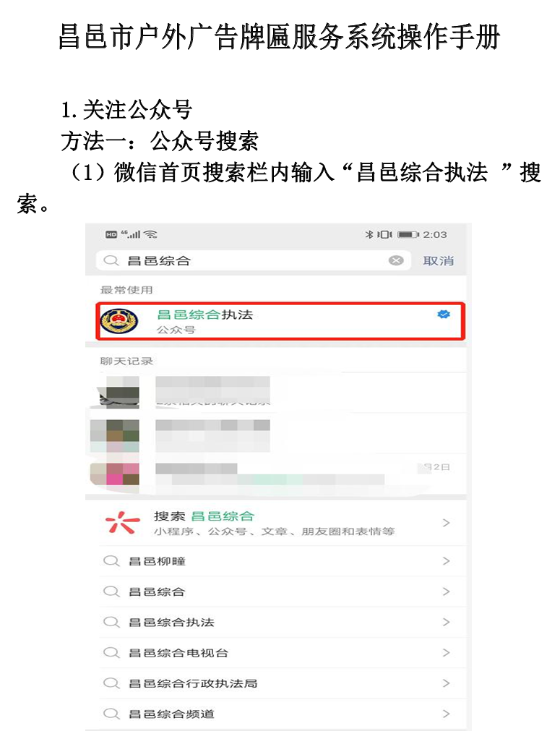Tap the battery status icon
The image size is (560, 752).
[408, 234]
